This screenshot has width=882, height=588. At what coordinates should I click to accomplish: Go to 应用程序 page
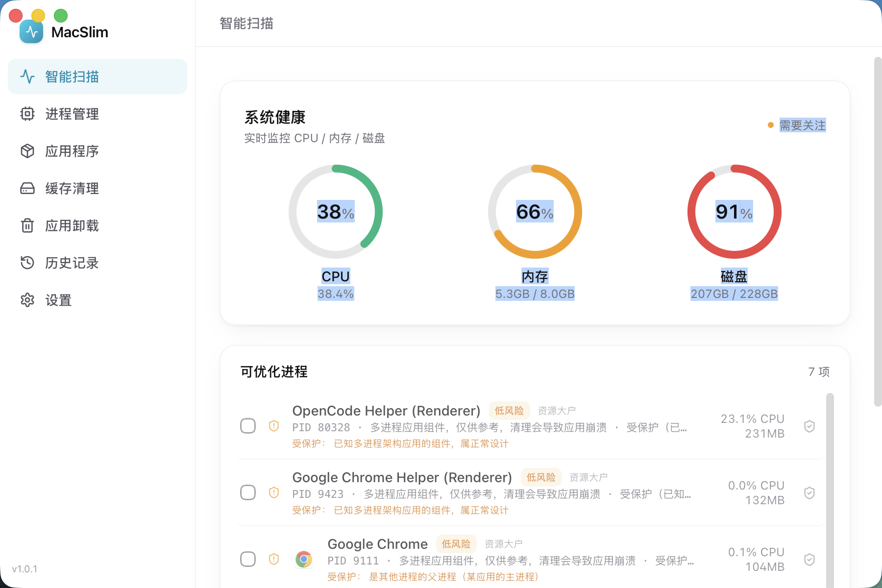click(x=98, y=151)
